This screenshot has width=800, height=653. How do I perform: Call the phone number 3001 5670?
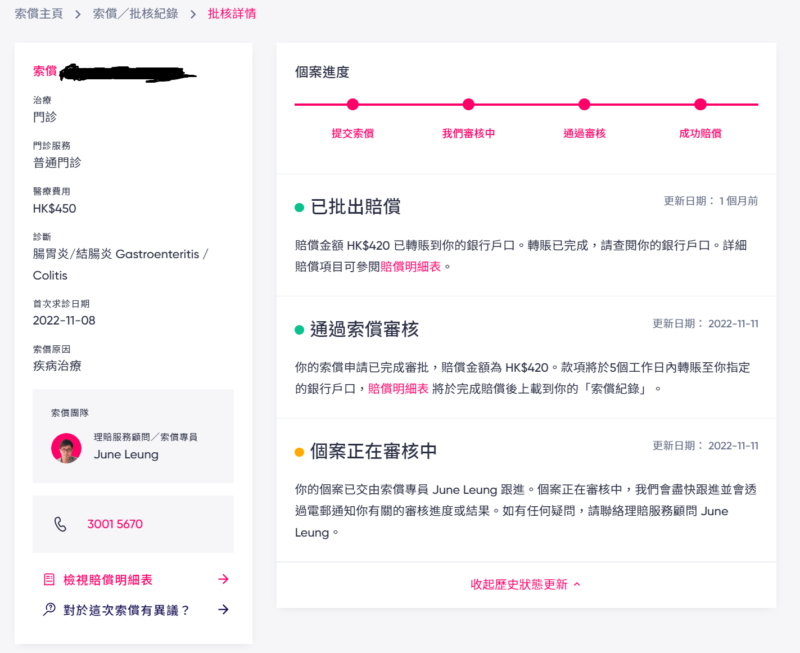pos(115,524)
